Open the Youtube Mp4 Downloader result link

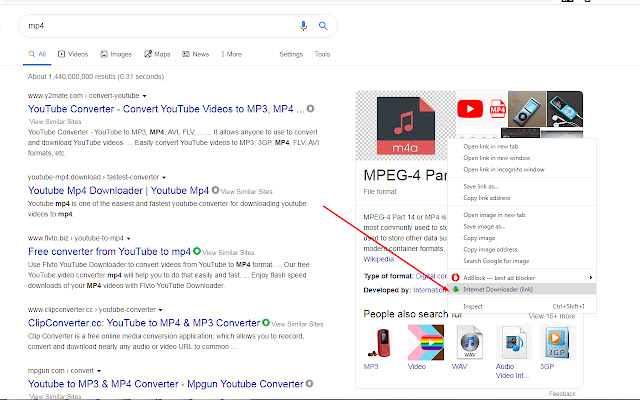[118, 190]
